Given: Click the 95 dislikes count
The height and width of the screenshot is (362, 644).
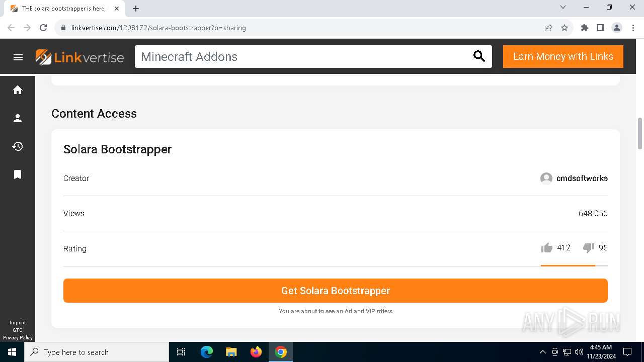Looking at the screenshot, I should pos(603,248).
